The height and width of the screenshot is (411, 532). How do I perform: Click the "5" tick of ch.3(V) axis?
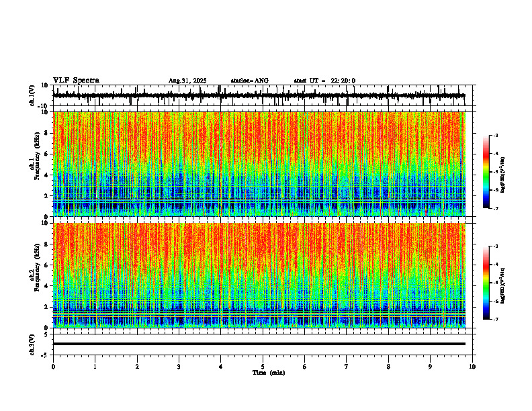47,334
